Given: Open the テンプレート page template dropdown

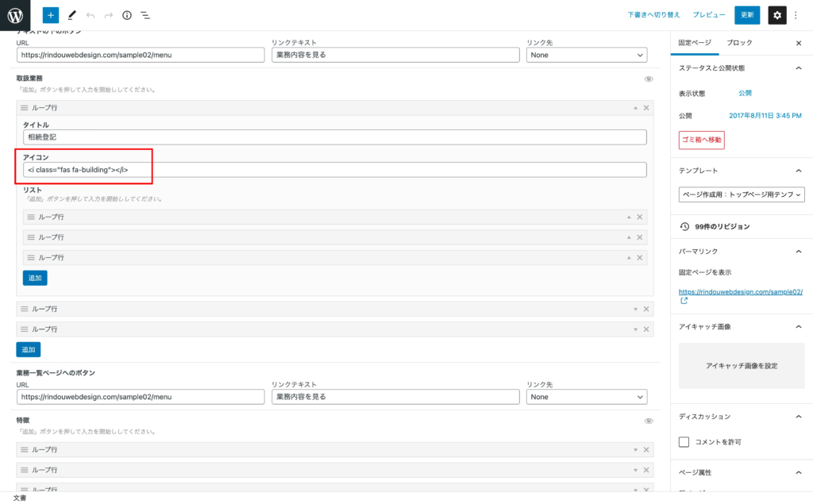Looking at the screenshot, I should tap(742, 194).
